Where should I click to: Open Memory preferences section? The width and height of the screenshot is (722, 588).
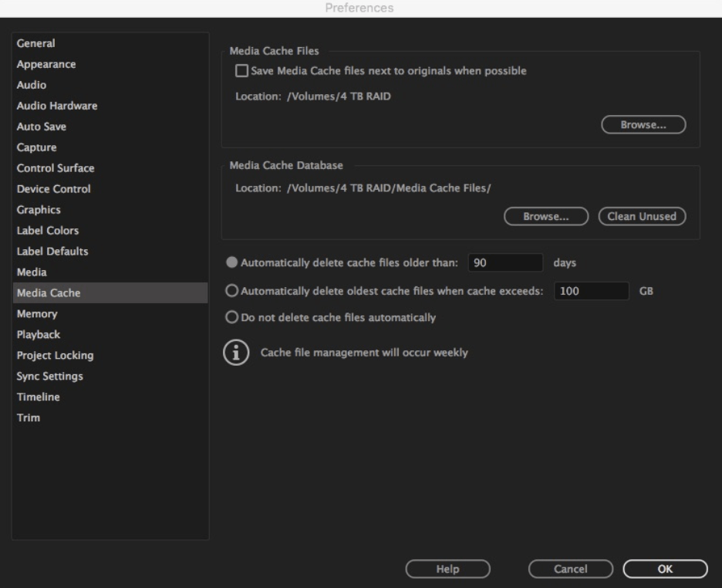coord(37,314)
